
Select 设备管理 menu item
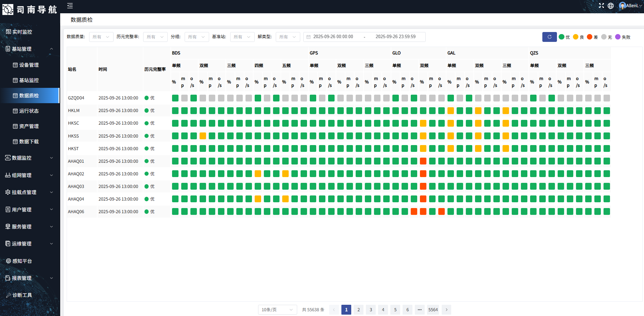pos(30,65)
